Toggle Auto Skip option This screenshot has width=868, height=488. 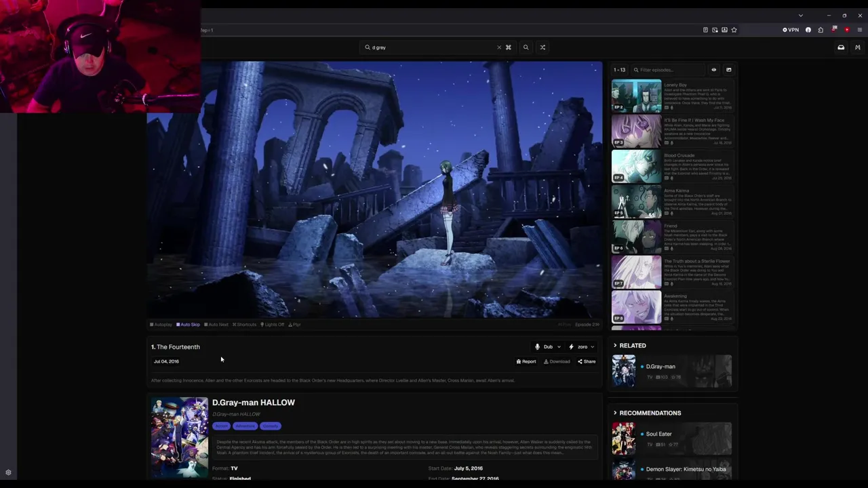click(189, 325)
